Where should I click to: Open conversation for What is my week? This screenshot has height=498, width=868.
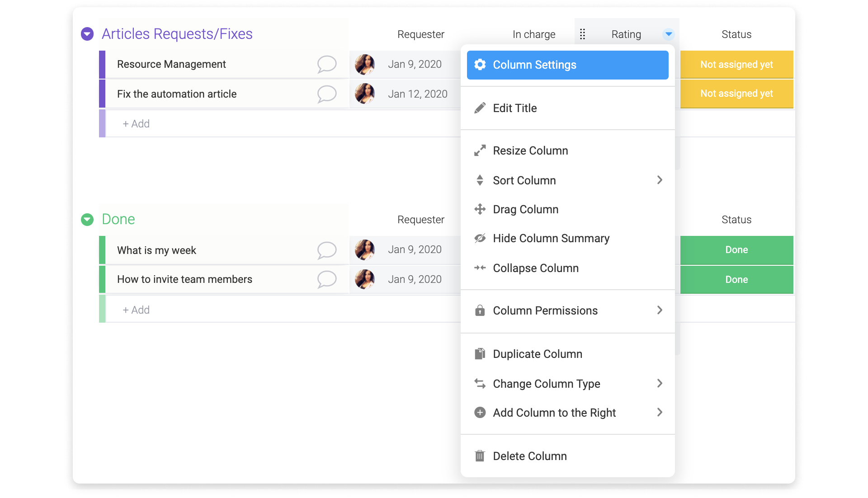[x=326, y=250]
